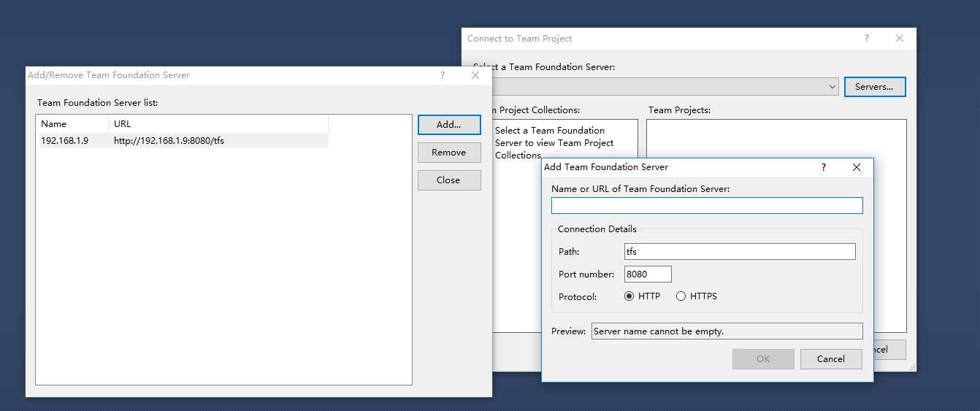Close the Add Team Foundation Server dialog
Screen dimensions: 980x411
[857, 167]
